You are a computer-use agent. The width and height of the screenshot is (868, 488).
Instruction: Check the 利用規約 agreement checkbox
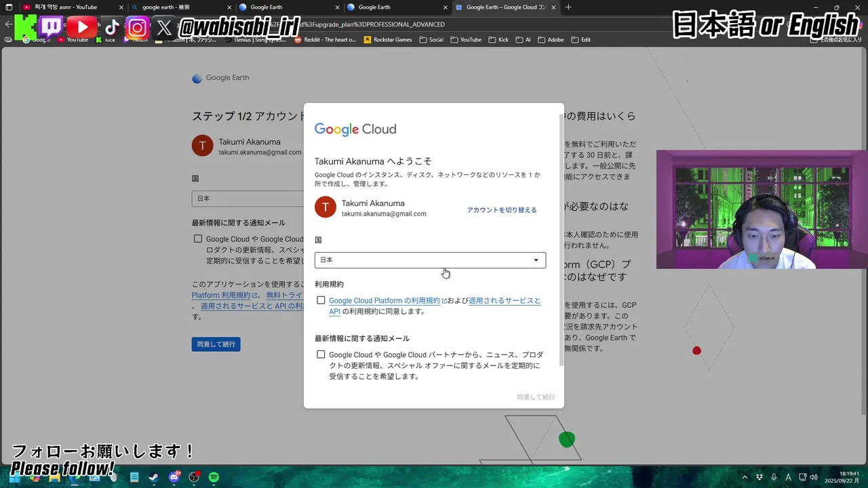[321, 300]
